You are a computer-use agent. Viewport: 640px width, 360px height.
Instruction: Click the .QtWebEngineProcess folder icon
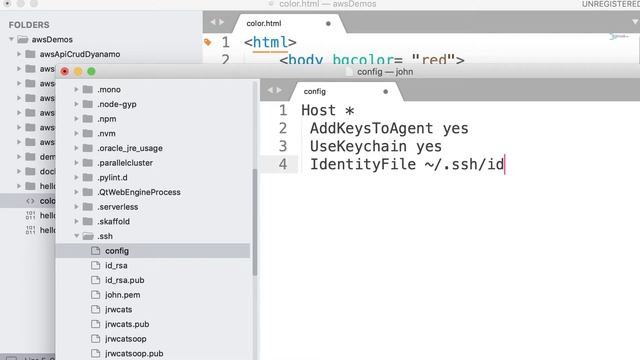pyautogui.click(x=88, y=192)
